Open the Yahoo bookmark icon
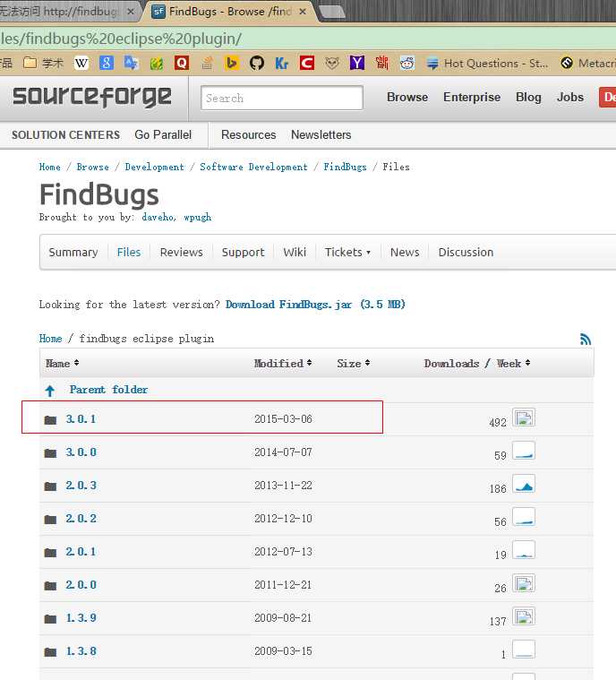Screen dimensions: 616x680 pyautogui.click(x=357, y=63)
